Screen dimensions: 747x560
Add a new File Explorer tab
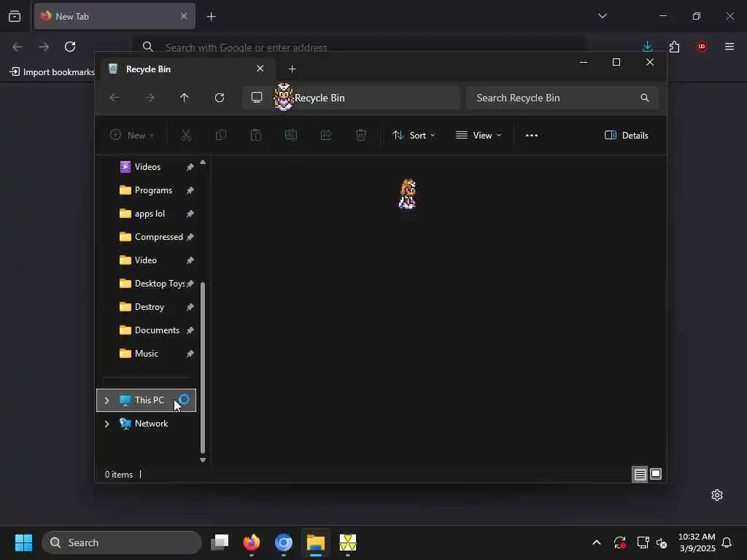click(292, 69)
